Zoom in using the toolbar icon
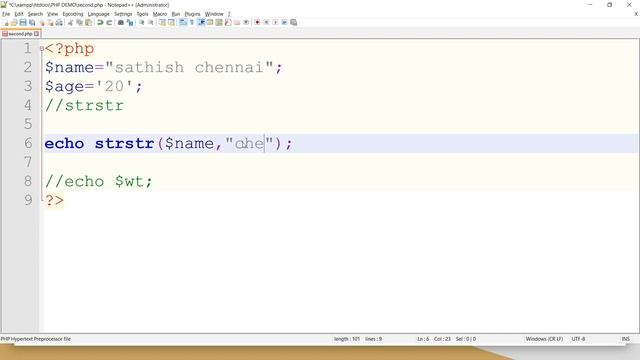Screen dimensions: 640x360 point(142,22)
